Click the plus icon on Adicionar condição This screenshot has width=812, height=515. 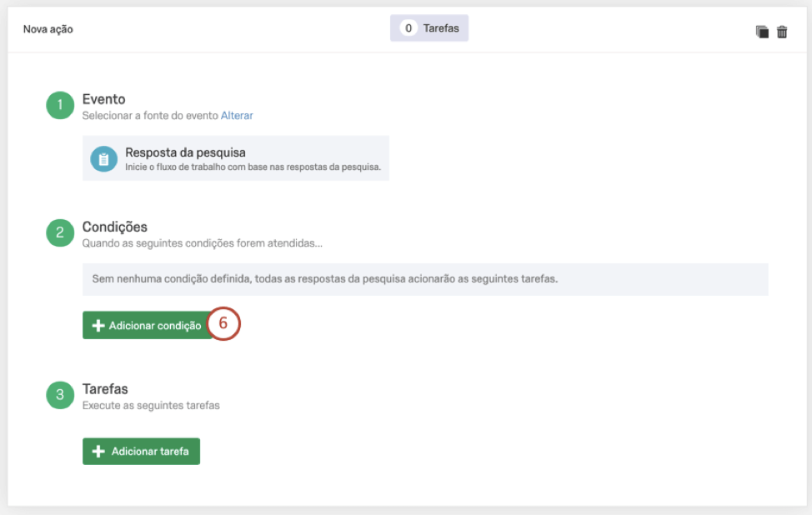pyautogui.click(x=98, y=326)
